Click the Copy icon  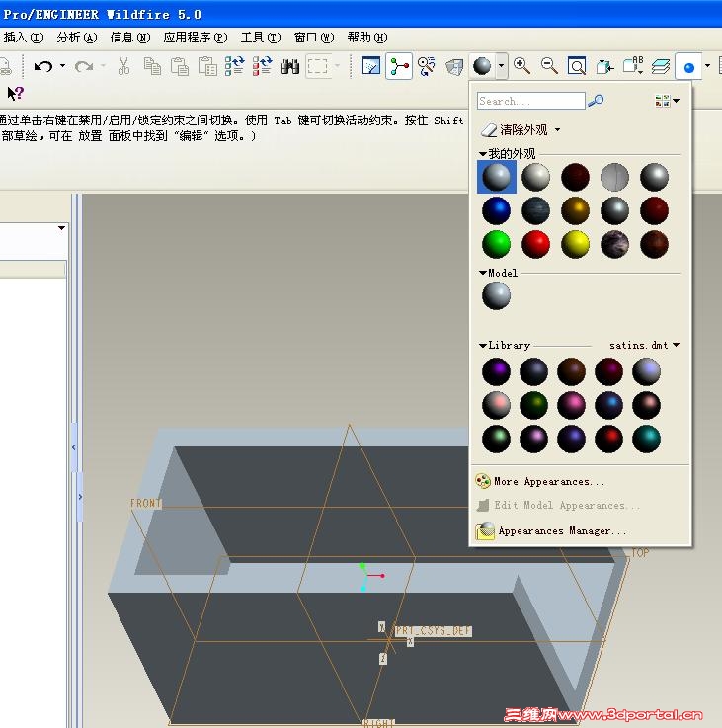tap(152, 66)
